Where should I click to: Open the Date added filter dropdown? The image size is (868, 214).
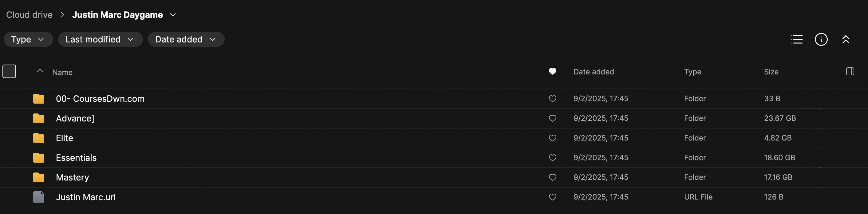pyautogui.click(x=186, y=39)
